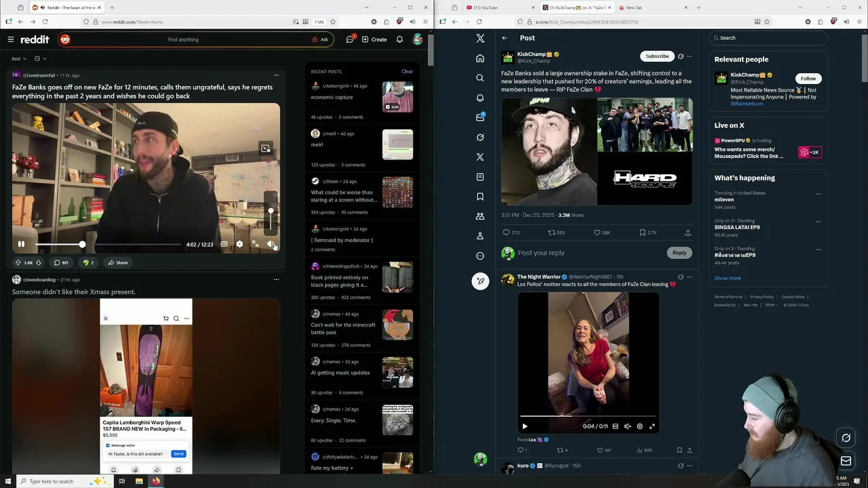Open Grok in X sidebar
This screenshot has width=868, height=488.
[x=480, y=137]
